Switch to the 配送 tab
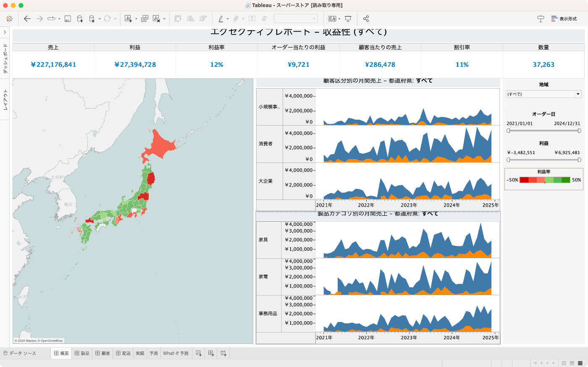 (x=123, y=353)
